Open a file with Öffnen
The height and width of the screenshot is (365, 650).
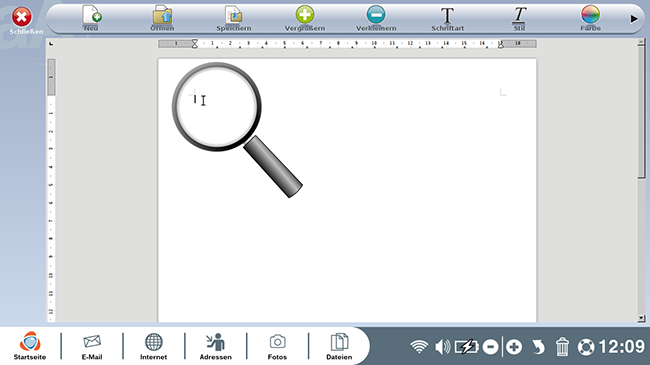(x=162, y=18)
